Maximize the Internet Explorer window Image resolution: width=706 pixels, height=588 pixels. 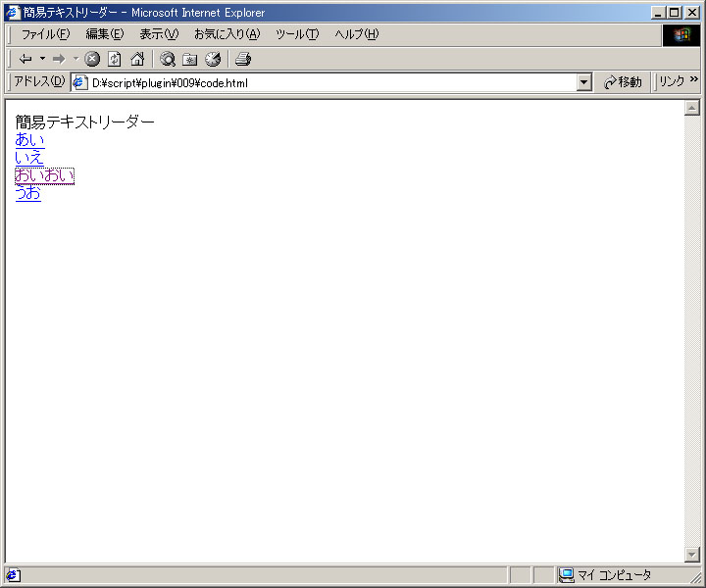(x=674, y=13)
